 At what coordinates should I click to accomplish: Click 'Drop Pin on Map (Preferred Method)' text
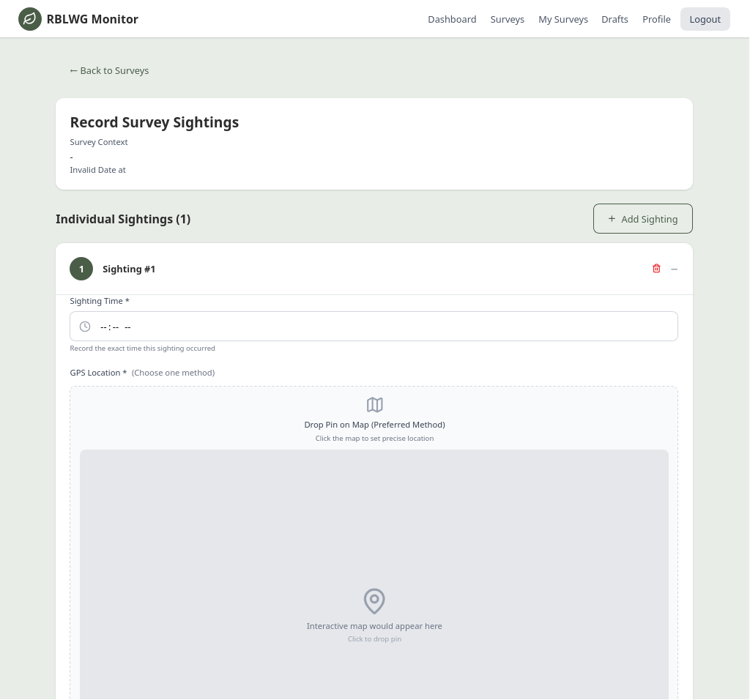(x=374, y=425)
